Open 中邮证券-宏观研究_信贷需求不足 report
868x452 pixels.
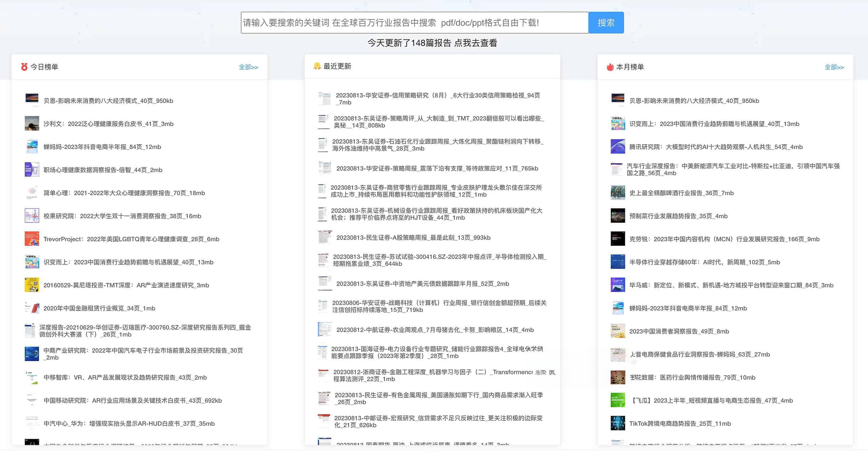click(438, 421)
